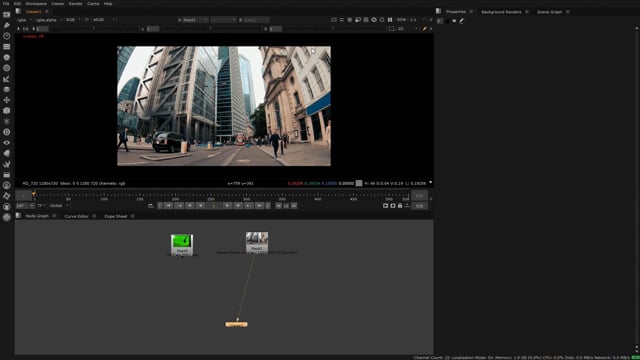Open the sRGB viewer process dropdown
Viewport: 640px width, 360px height.
pyautogui.click(x=104, y=20)
